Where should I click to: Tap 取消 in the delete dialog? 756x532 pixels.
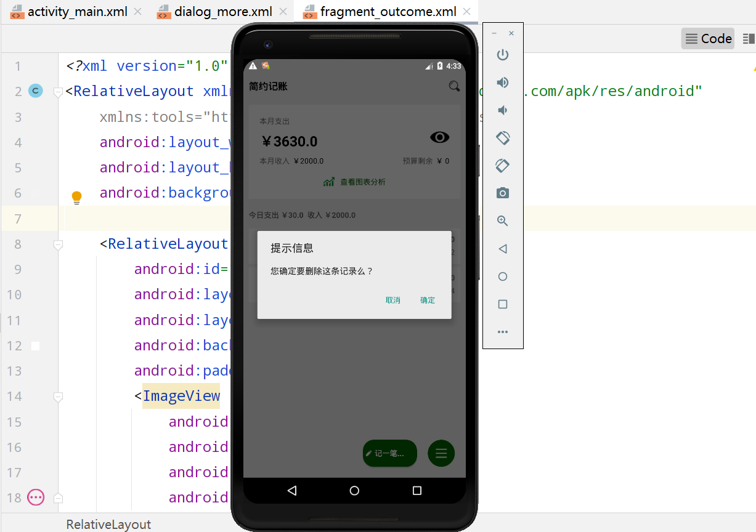click(x=393, y=300)
